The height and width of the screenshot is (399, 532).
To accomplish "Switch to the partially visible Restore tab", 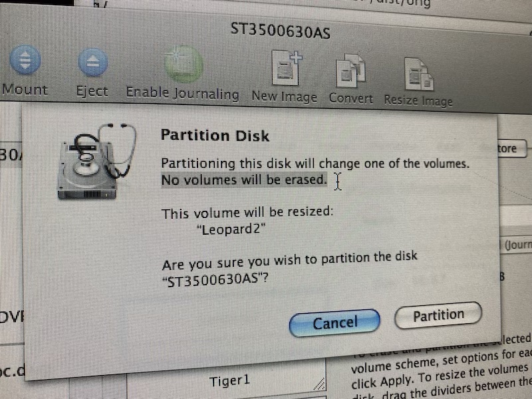I will click(512, 148).
